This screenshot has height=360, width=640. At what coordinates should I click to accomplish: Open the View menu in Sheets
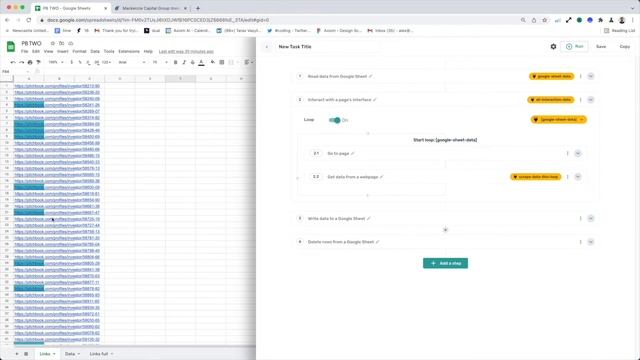(x=48, y=51)
